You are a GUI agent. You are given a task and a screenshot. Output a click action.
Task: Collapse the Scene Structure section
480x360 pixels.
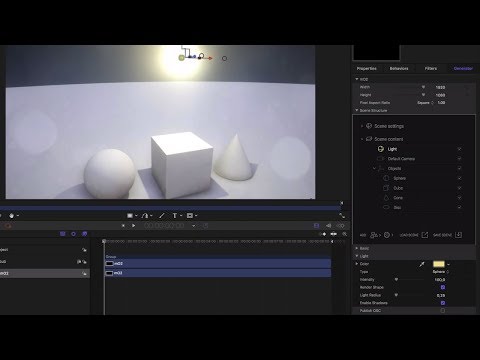(x=357, y=110)
